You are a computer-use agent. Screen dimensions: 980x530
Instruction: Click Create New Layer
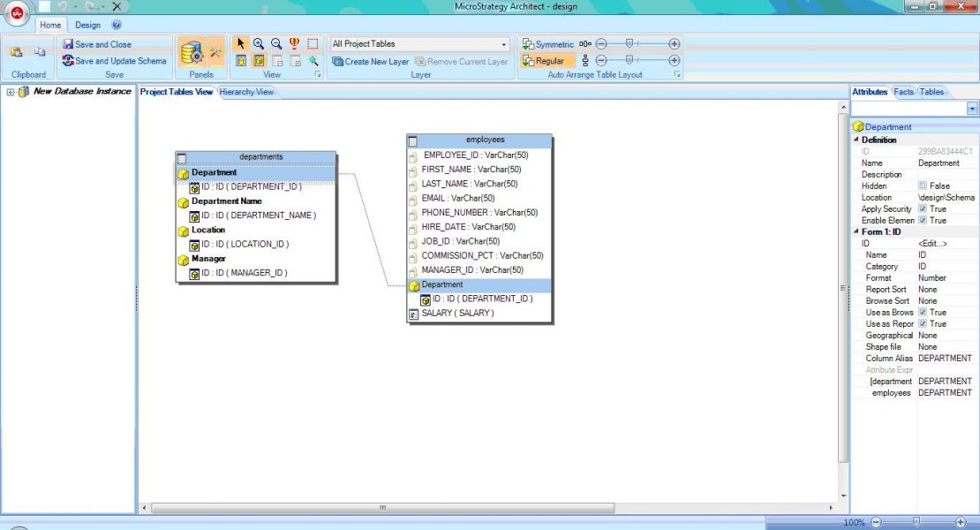(370, 61)
